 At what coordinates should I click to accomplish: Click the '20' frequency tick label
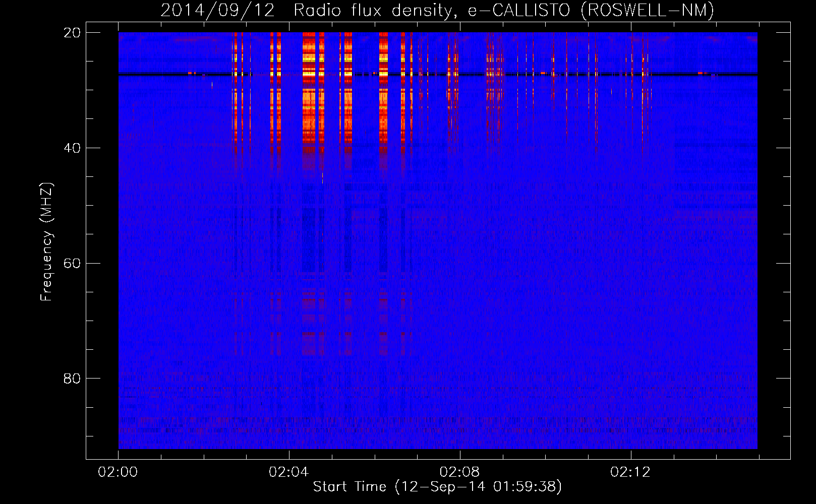(x=72, y=33)
